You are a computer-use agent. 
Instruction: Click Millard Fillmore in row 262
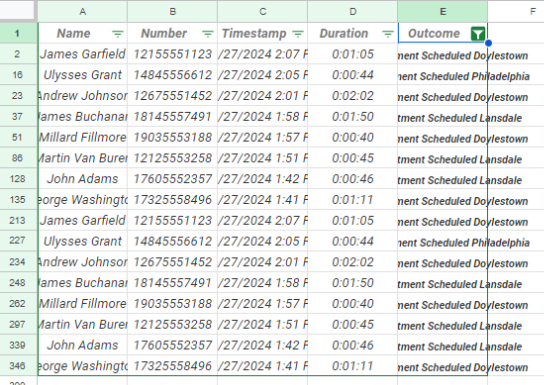click(x=83, y=303)
